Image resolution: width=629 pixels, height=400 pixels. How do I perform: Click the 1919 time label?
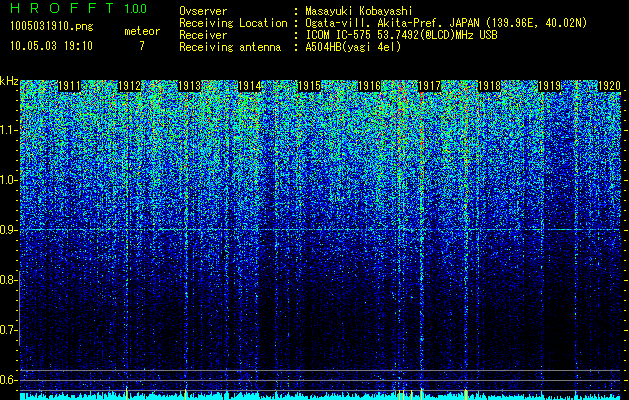(549, 86)
